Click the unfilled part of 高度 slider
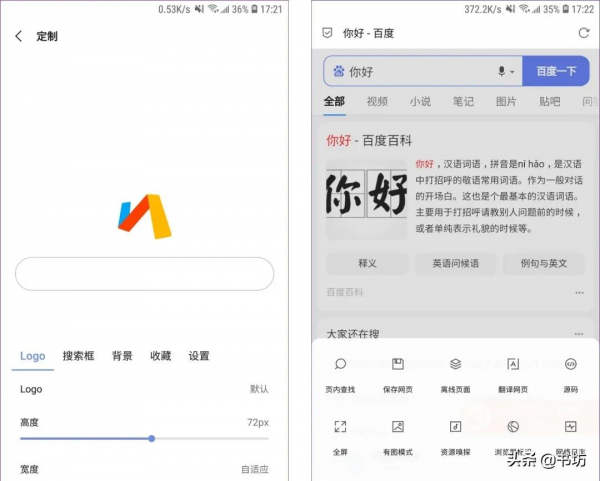This screenshot has height=481, width=600. 212,439
